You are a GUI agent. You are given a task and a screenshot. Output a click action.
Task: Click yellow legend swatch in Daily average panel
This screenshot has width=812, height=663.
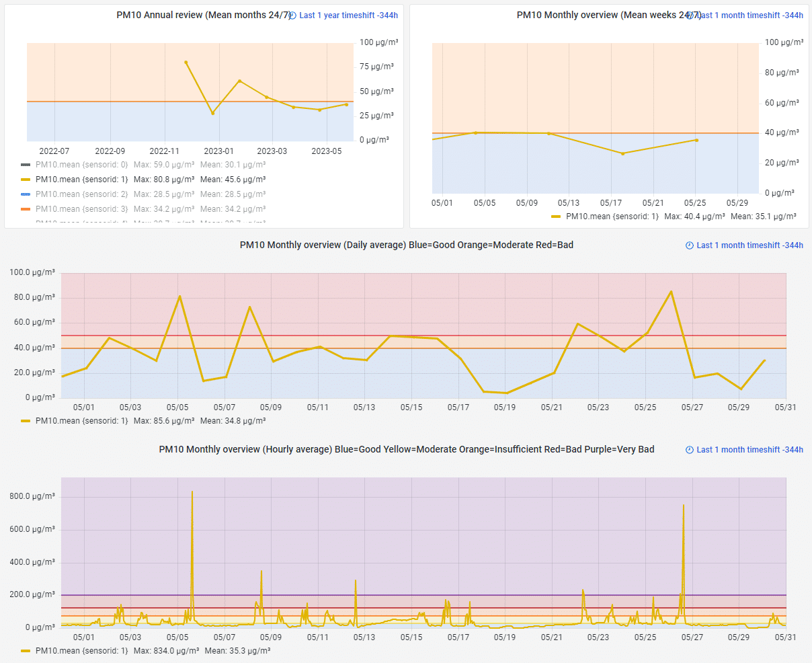[x=26, y=421]
